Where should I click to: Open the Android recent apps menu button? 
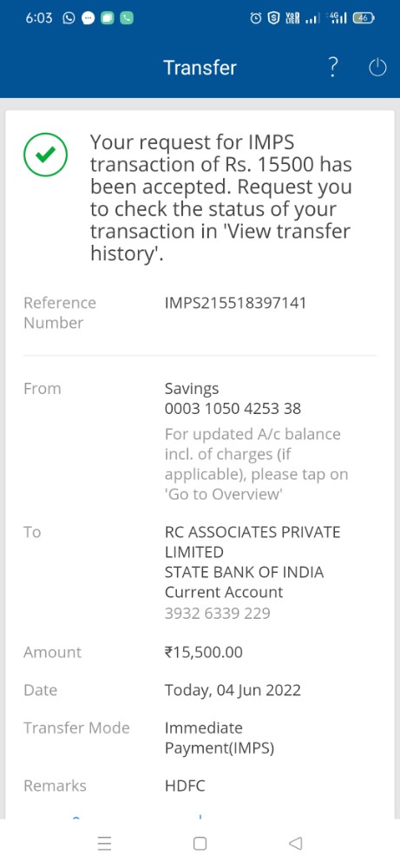pyautogui.click(x=104, y=843)
